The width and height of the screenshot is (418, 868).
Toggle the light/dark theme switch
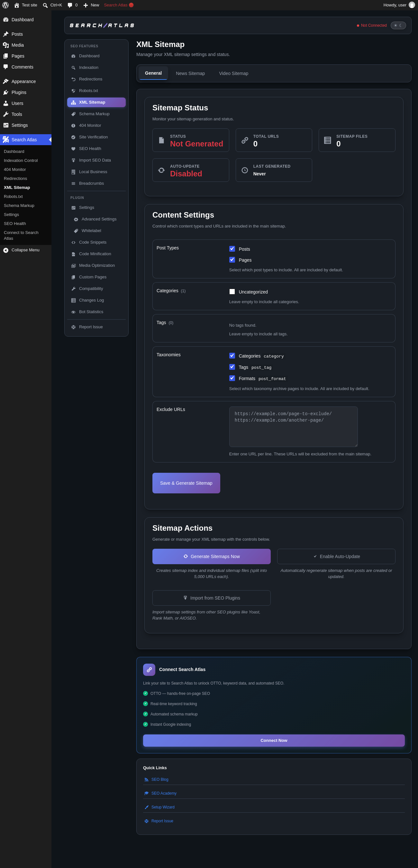tap(398, 25)
